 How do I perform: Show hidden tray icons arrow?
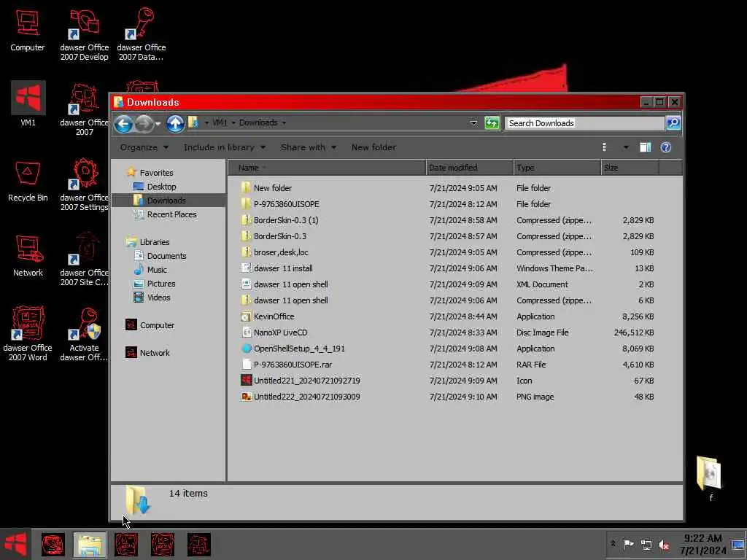click(x=613, y=544)
